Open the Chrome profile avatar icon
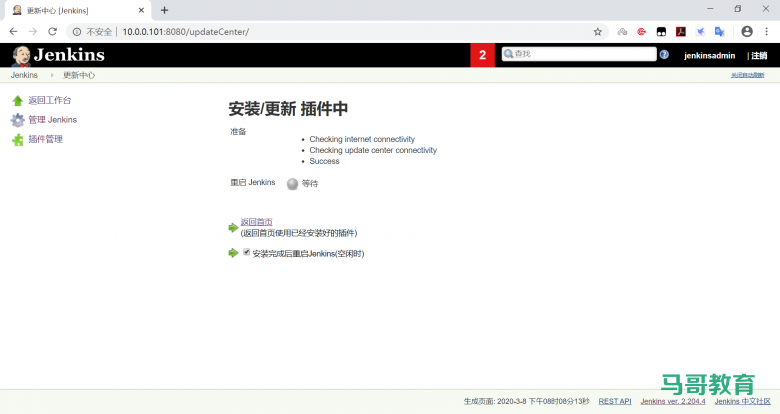Screen dimensions: 780x414 (747, 31)
